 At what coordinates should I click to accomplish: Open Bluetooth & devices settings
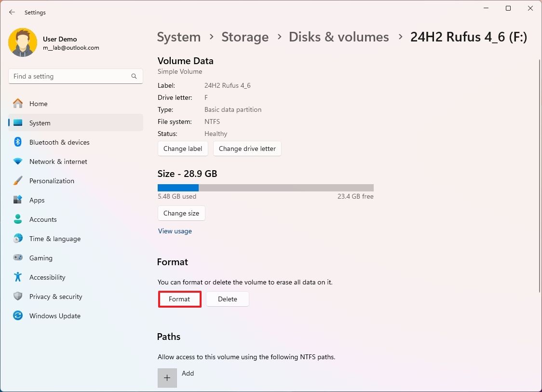pos(59,142)
